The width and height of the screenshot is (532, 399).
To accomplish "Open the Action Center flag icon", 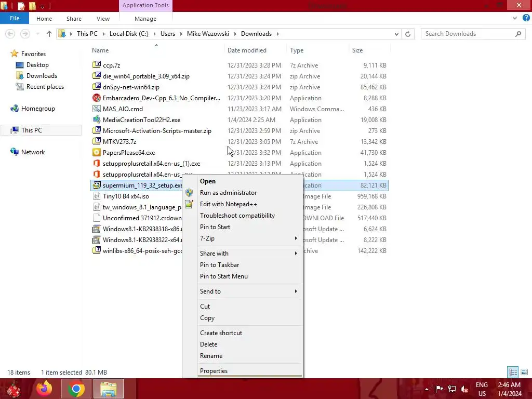I will [x=439, y=389].
